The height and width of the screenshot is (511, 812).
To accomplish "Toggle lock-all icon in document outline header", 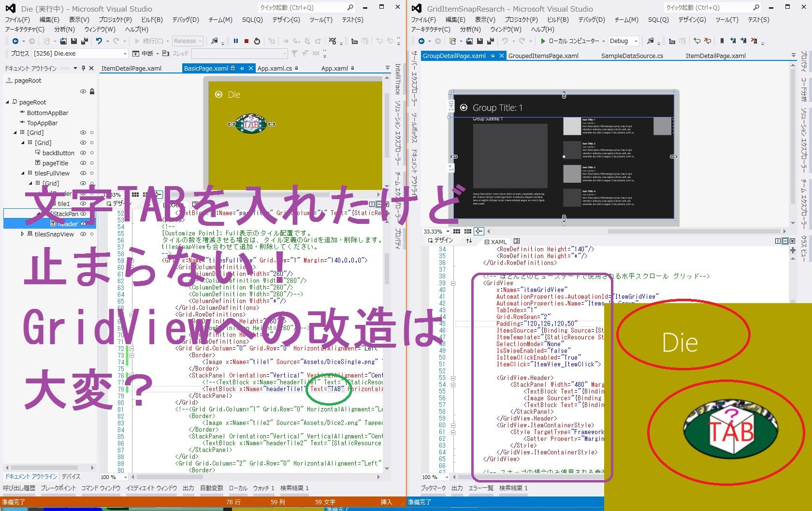I will 92,91.
